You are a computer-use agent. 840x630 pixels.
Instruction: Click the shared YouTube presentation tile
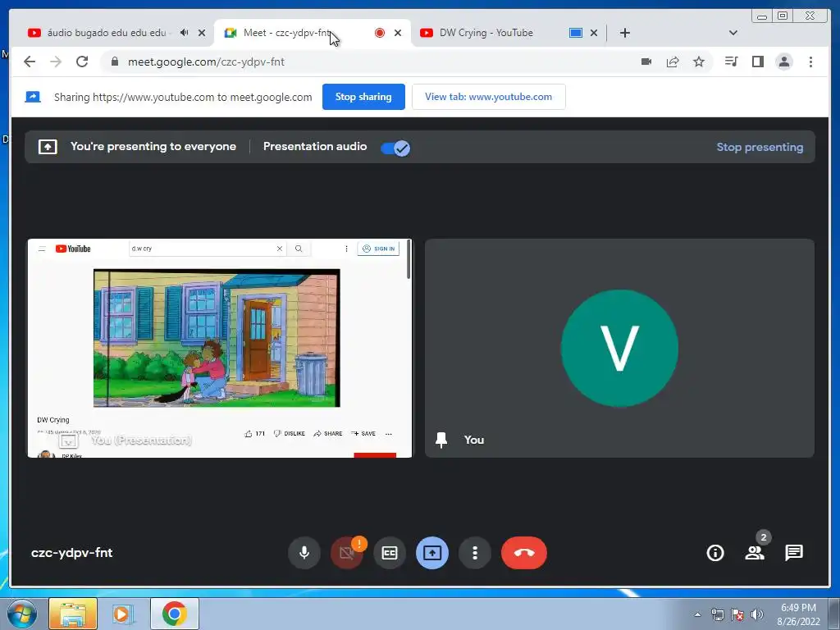click(220, 348)
